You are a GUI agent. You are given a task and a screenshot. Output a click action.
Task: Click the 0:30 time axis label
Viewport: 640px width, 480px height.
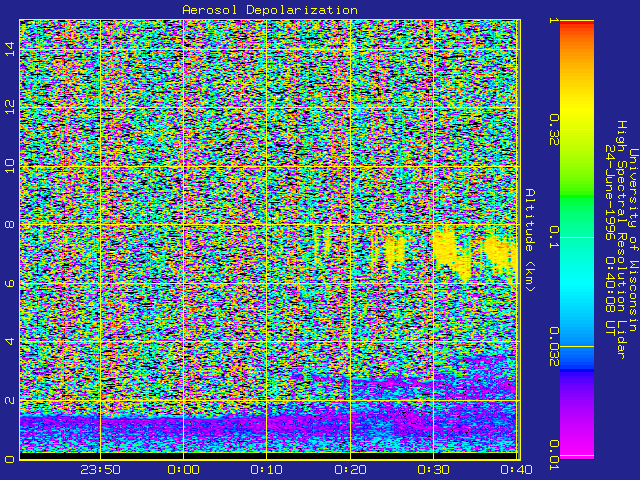(x=433, y=470)
